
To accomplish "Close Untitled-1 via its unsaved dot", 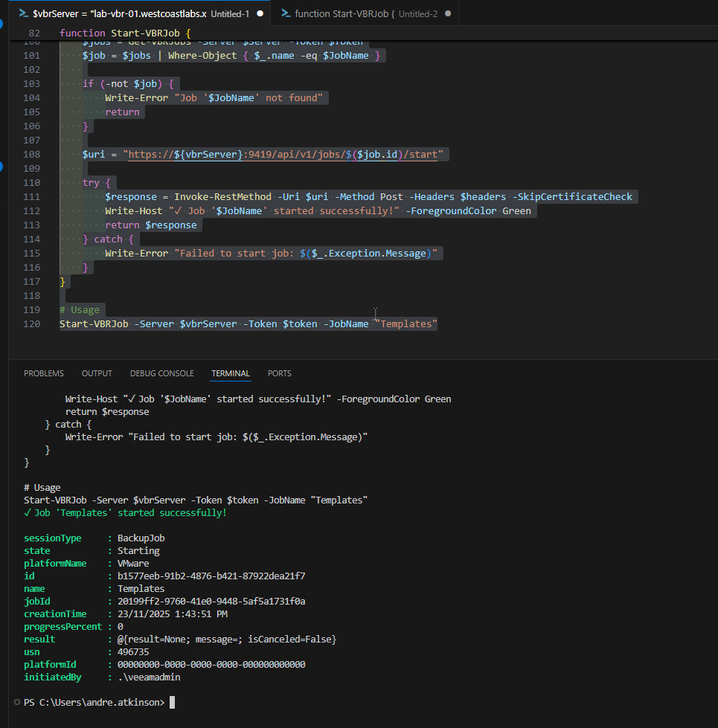I will tap(259, 14).
